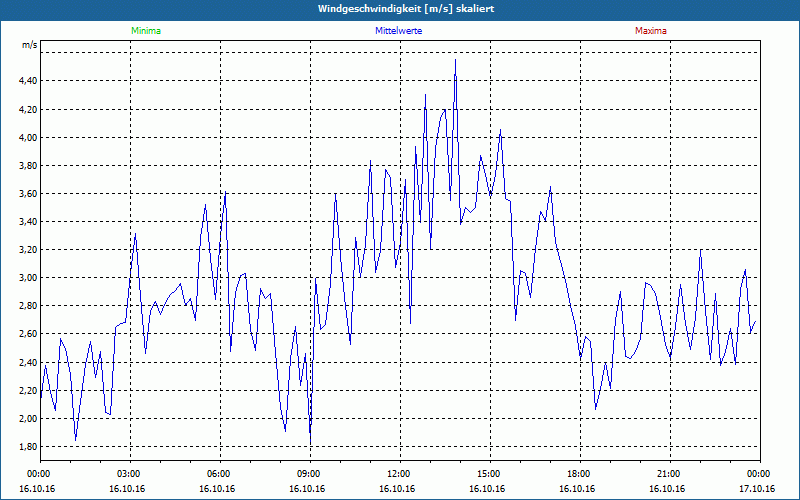Click the 2,60 y-axis value
The height and width of the screenshot is (500, 800).
[x=29, y=334]
